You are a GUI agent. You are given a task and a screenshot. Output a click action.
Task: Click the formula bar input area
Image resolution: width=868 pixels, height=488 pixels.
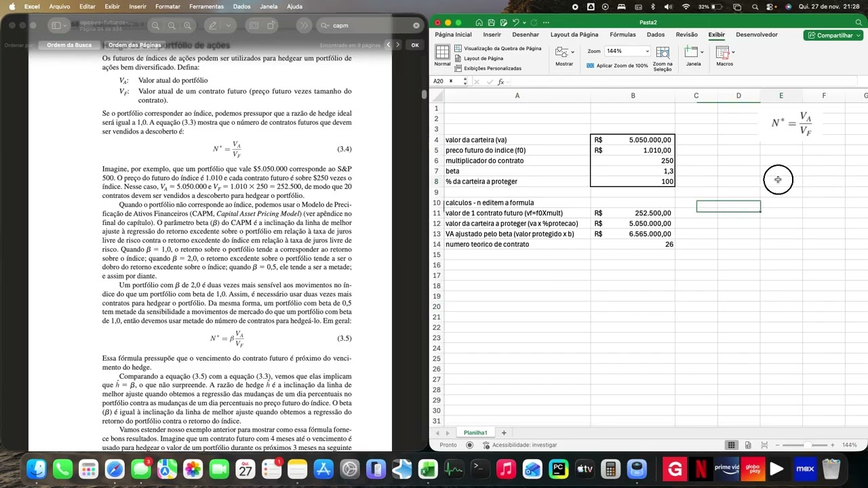click(x=685, y=82)
